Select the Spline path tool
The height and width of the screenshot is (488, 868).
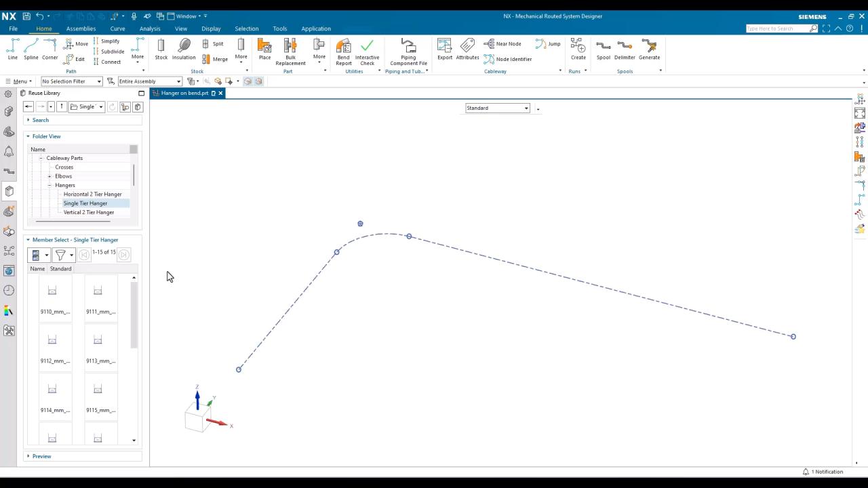click(31, 49)
